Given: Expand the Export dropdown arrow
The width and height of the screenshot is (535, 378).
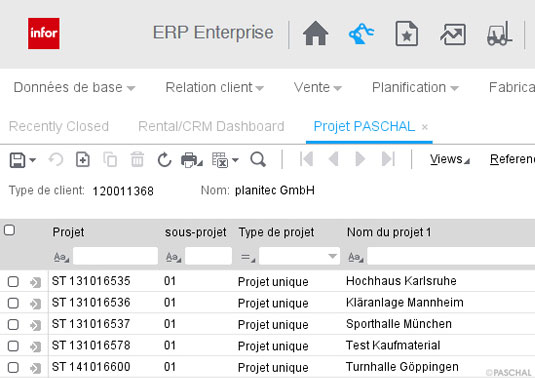Looking at the screenshot, I should 235,159.
